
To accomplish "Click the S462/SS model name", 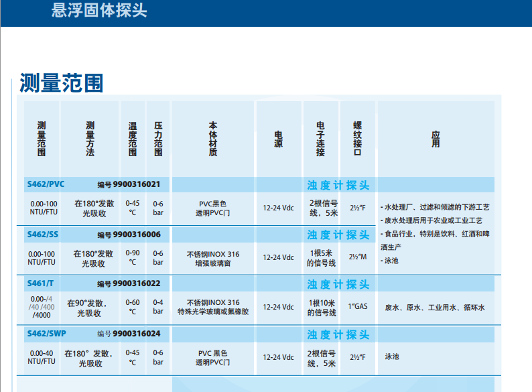I will 43,234.
